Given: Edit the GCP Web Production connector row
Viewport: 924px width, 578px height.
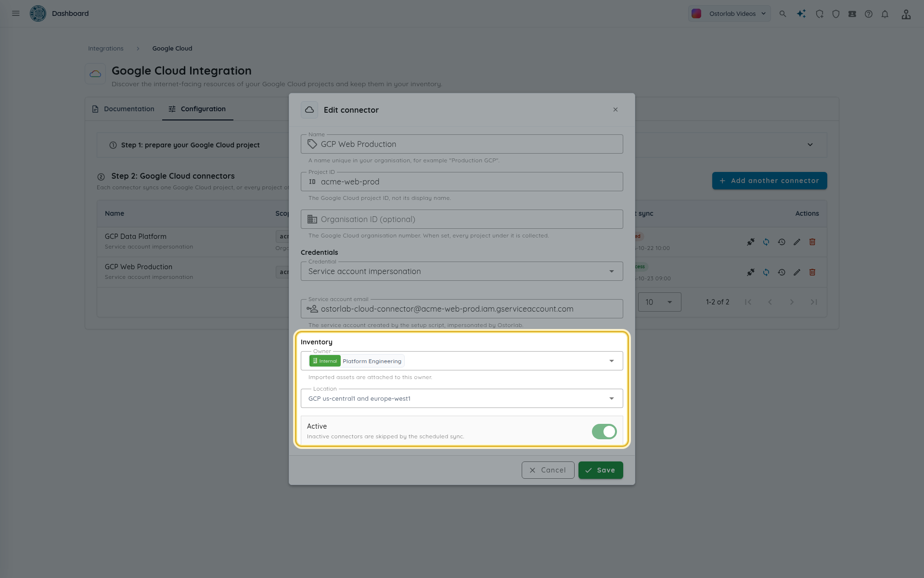Looking at the screenshot, I should pyautogui.click(x=797, y=272).
